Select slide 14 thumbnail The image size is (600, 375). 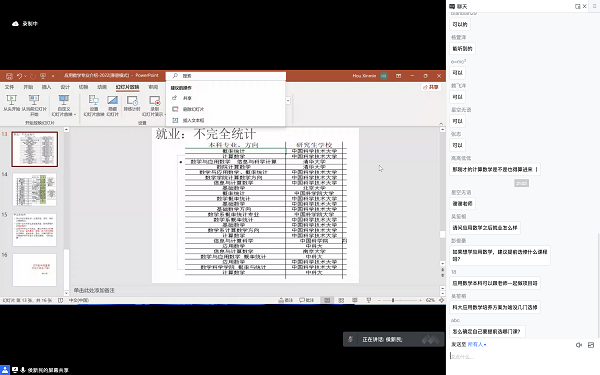pos(34,189)
